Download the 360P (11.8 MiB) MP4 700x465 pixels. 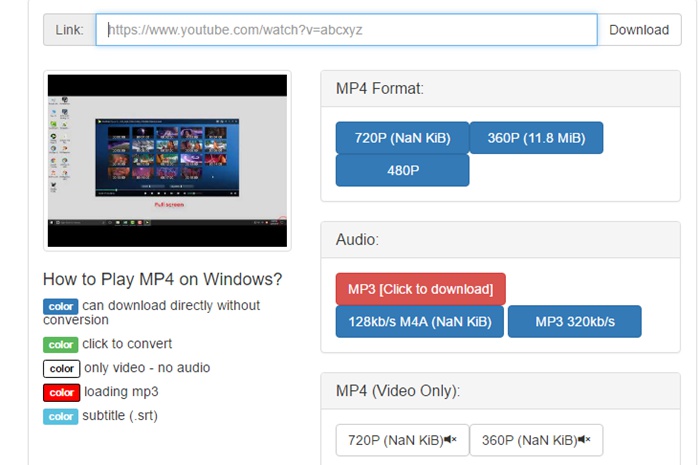coord(536,138)
